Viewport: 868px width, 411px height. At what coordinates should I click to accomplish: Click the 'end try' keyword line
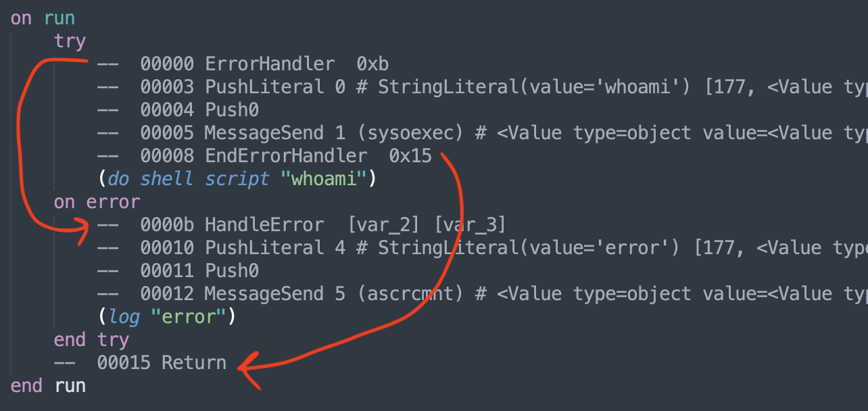click(92, 339)
